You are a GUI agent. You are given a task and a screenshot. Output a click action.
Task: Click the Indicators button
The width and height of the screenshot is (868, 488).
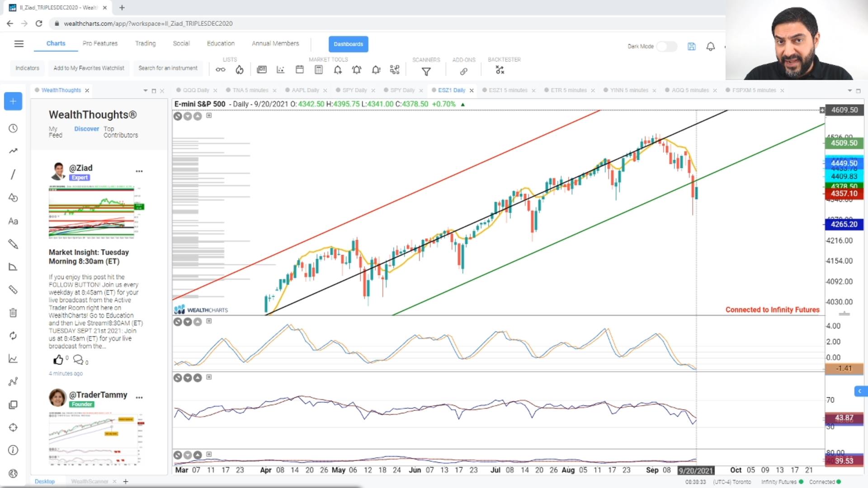[27, 68]
